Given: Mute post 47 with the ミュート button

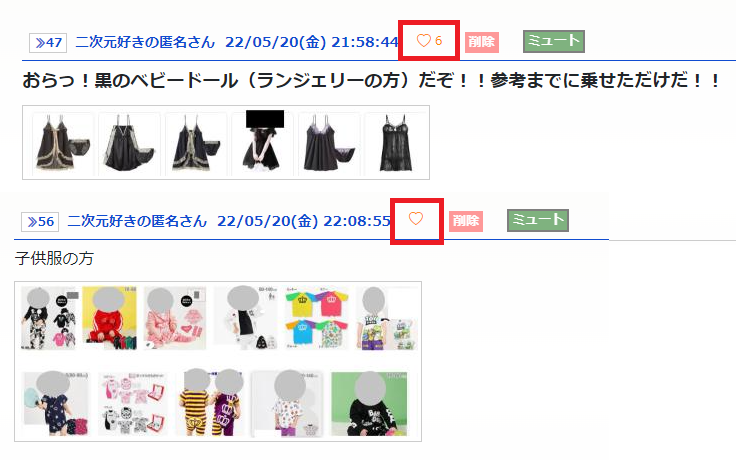Looking at the screenshot, I should coord(554,41).
